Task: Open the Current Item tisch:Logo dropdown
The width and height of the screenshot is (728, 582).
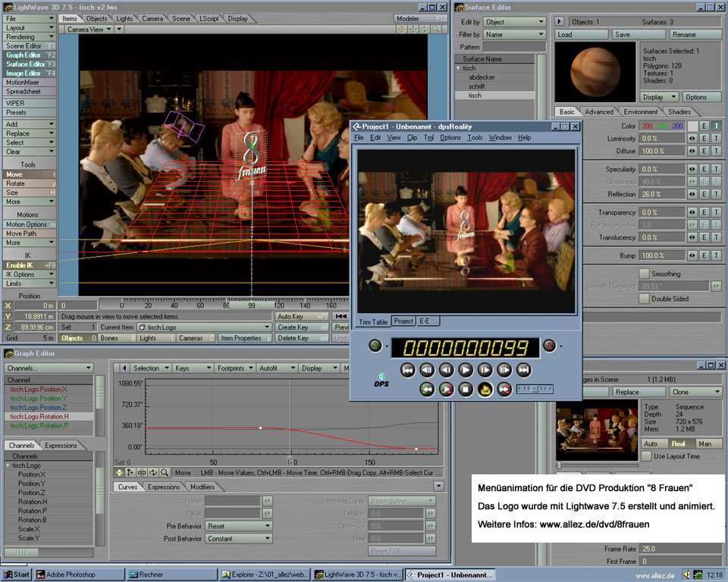Action: (204, 327)
